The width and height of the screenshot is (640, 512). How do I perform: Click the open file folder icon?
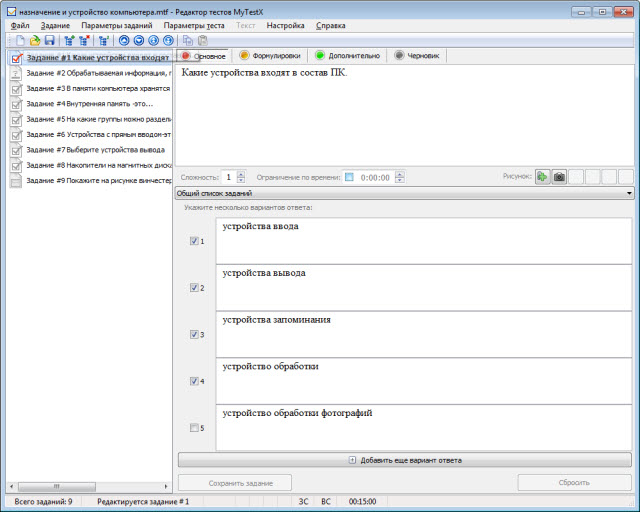(x=35, y=41)
